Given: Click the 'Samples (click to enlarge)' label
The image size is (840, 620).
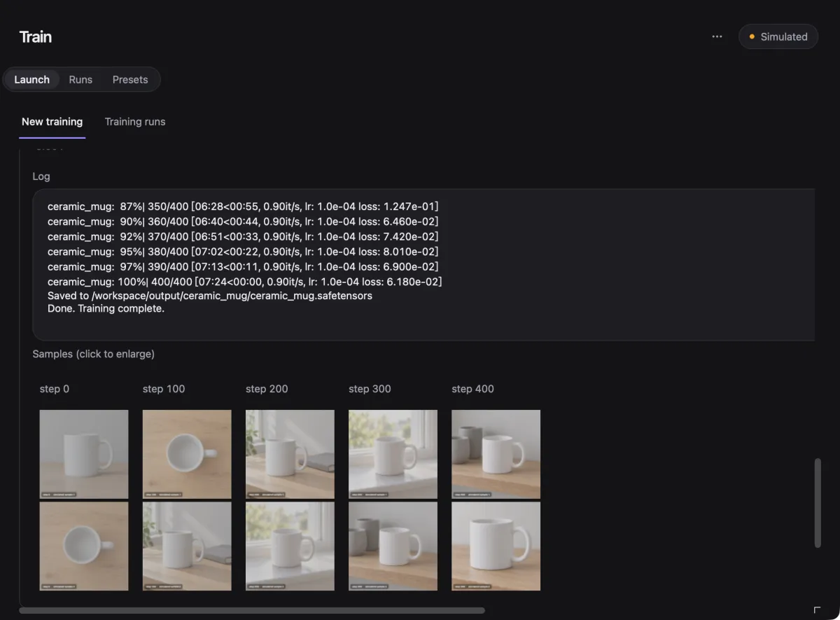Looking at the screenshot, I should tap(94, 354).
